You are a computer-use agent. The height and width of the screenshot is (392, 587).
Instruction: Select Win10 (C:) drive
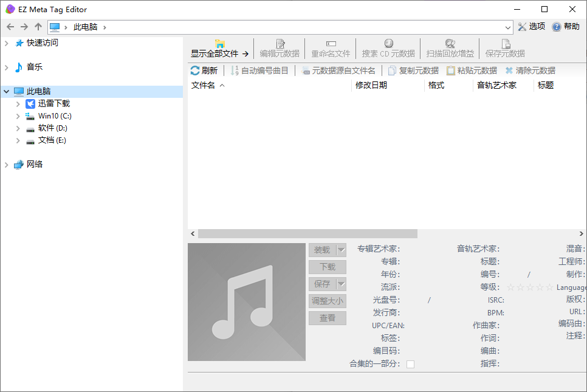pos(49,115)
